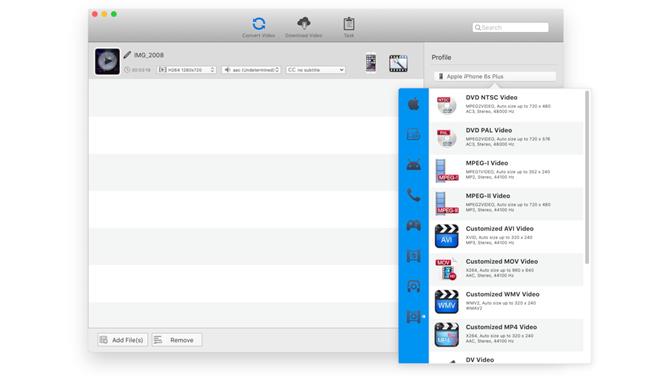Viewport: 670px width, 377px height.
Task: Click the MP4 clapperboard icon
Action: [x=447, y=335]
